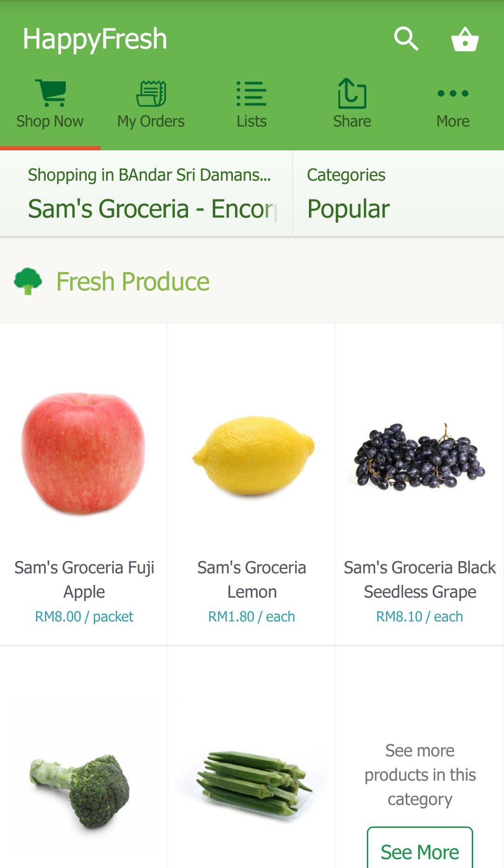Click the Fresh Produce broccoli icon

click(x=28, y=281)
